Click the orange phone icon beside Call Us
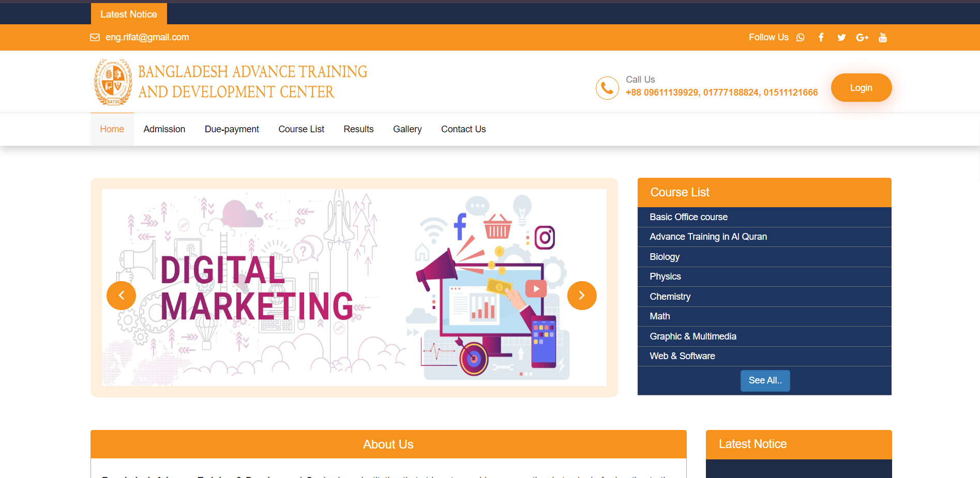The width and height of the screenshot is (980, 478). point(607,88)
